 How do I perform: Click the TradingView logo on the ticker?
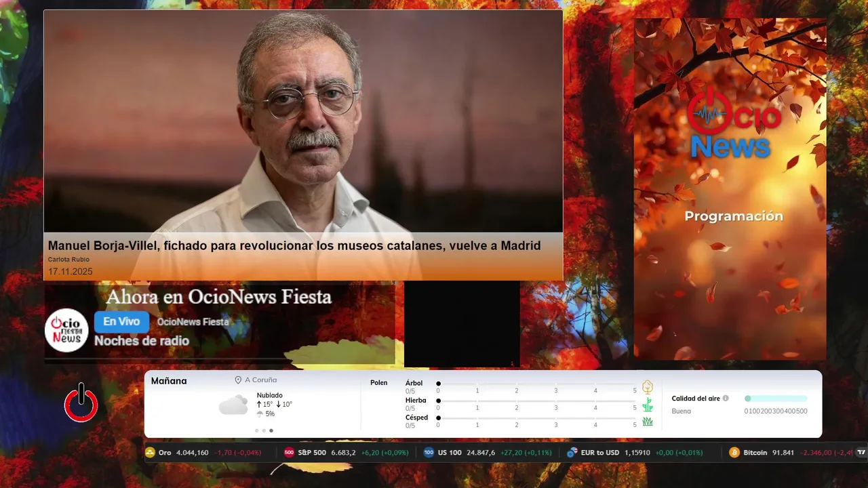pyautogui.click(x=861, y=452)
